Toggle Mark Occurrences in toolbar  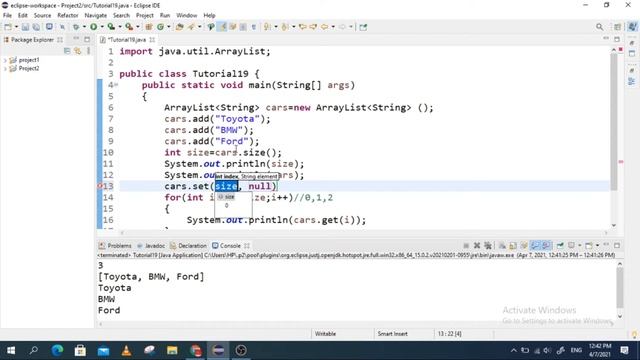pos(222,27)
